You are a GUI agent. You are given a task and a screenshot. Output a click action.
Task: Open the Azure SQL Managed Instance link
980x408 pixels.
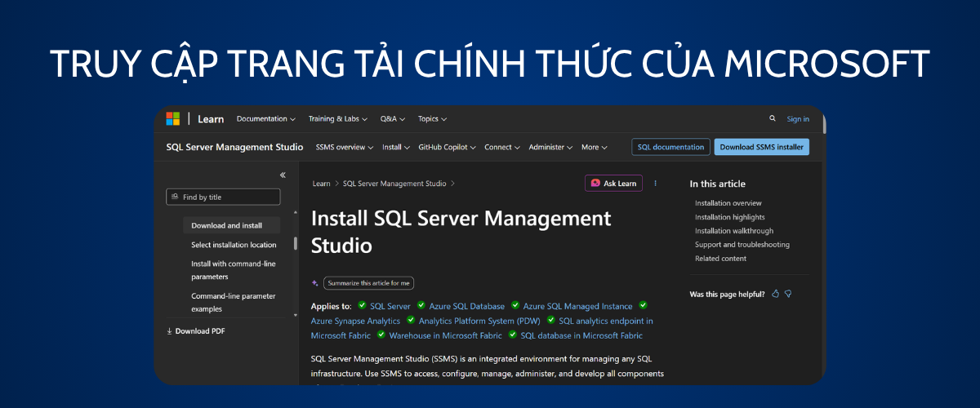point(578,306)
